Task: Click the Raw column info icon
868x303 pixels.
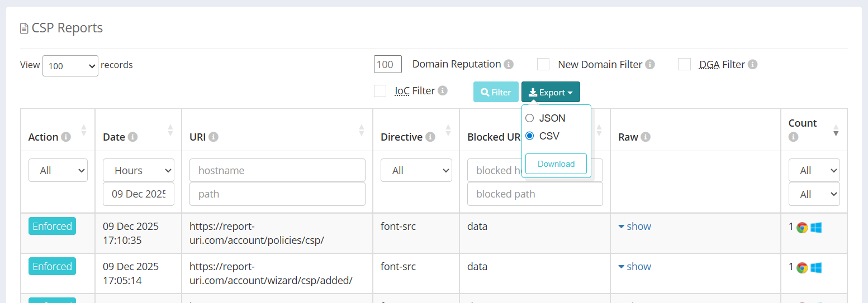Action: [646, 137]
